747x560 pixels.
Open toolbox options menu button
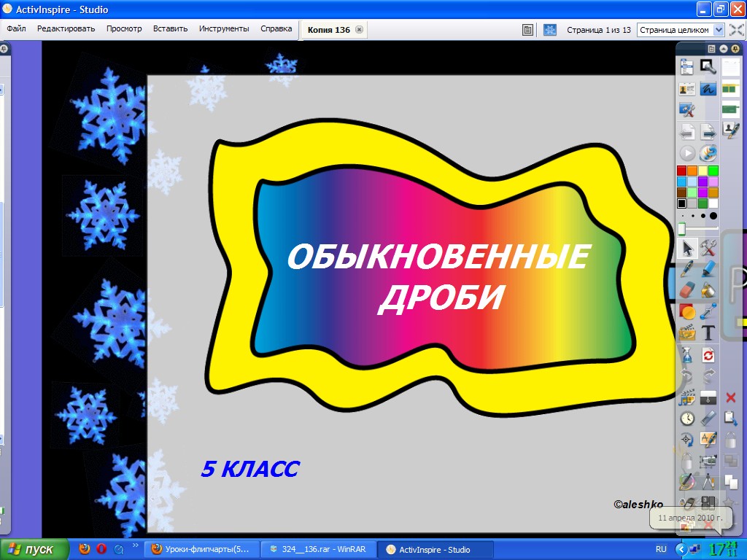tap(711, 48)
